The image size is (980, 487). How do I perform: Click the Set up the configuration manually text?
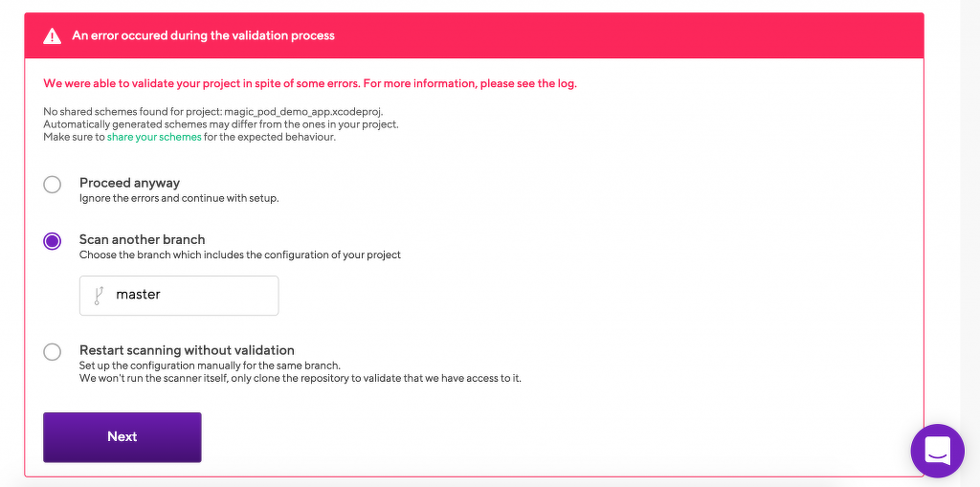tap(210, 365)
